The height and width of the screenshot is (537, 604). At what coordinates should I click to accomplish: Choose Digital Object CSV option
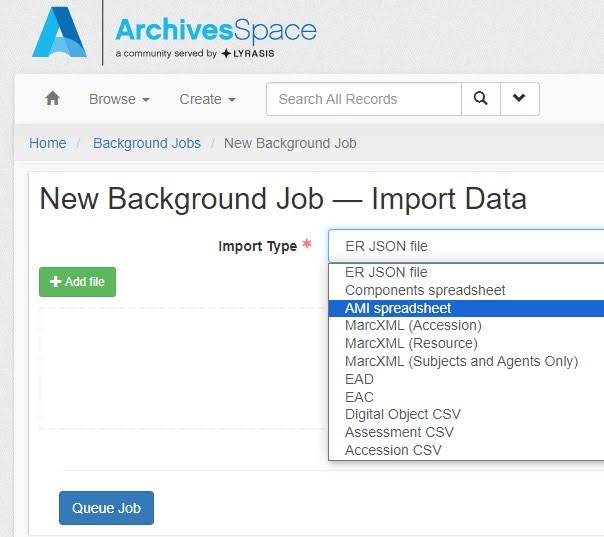(403, 414)
